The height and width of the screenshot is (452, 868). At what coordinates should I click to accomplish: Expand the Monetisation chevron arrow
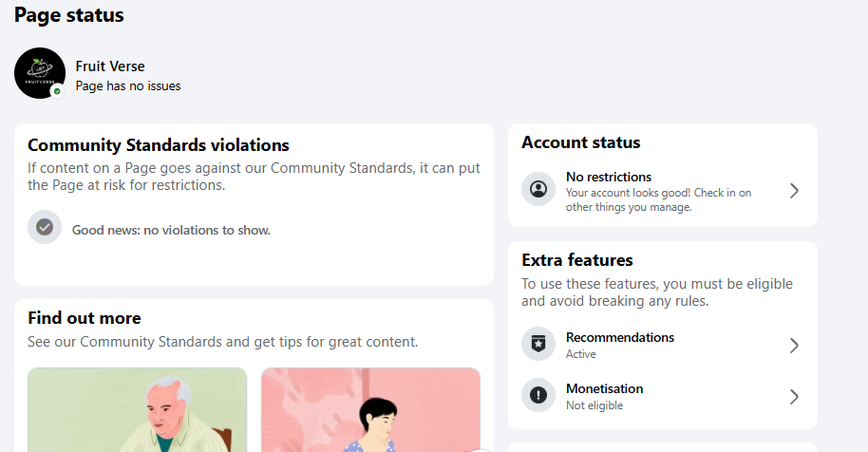click(x=794, y=397)
